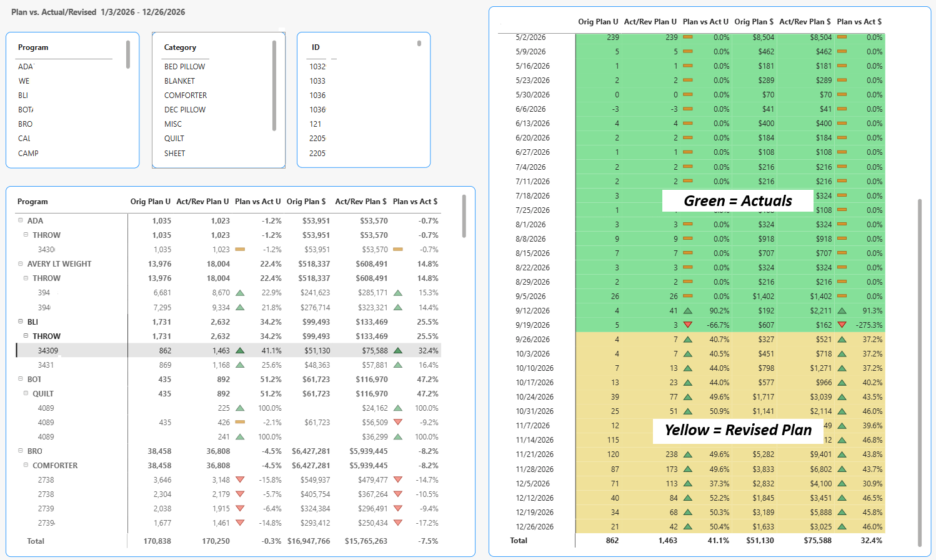Click the Program matrix vertical scrollbar

point(464,216)
